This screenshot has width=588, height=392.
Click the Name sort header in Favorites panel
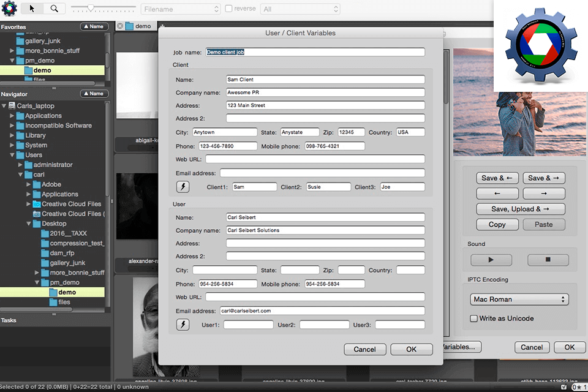[93, 26]
